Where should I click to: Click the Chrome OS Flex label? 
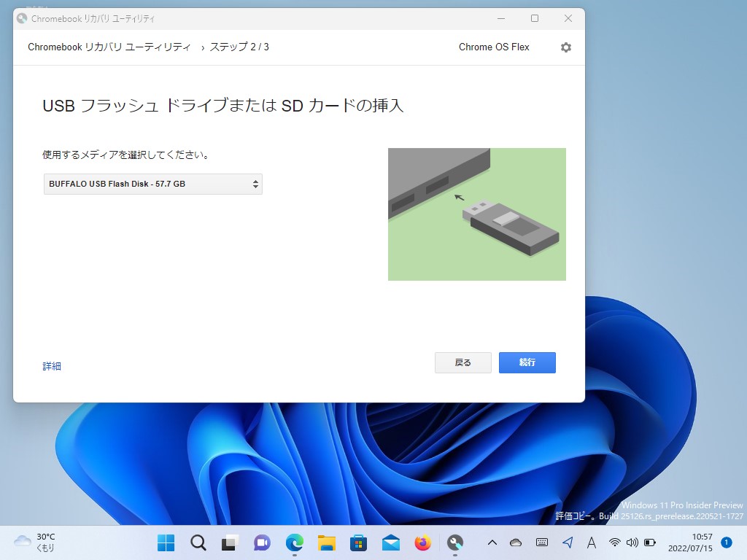pyautogui.click(x=494, y=47)
